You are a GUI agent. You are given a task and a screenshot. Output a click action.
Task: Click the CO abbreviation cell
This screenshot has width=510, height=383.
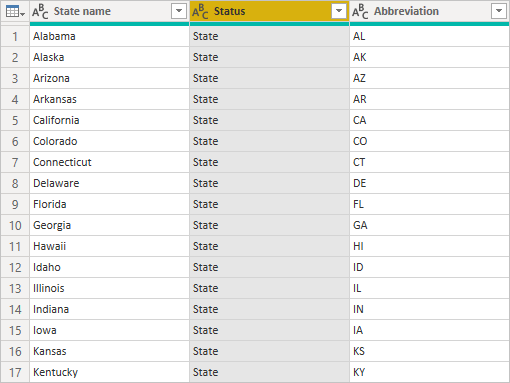coord(429,141)
